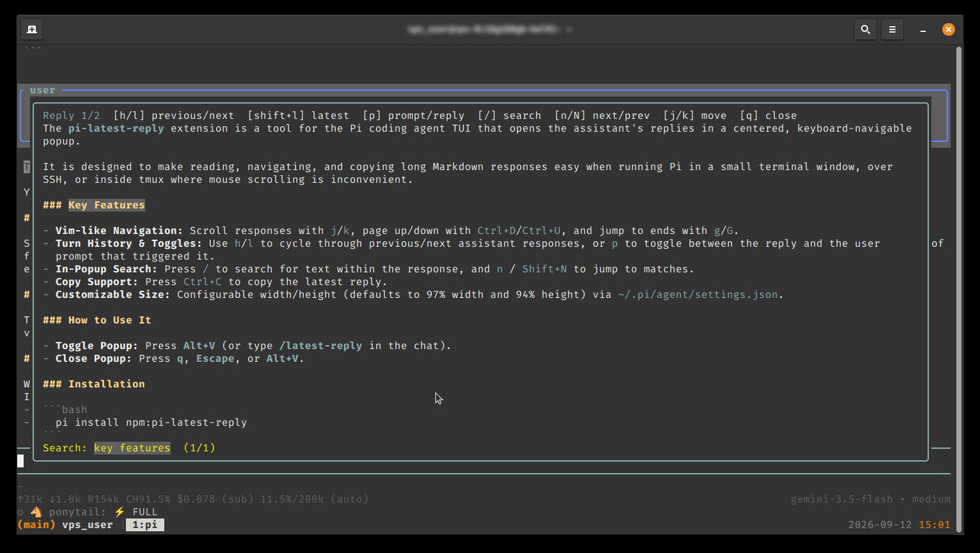Click the '[shift+l] latest' hint
This screenshot has width=980, height=553.
point(299,116)
